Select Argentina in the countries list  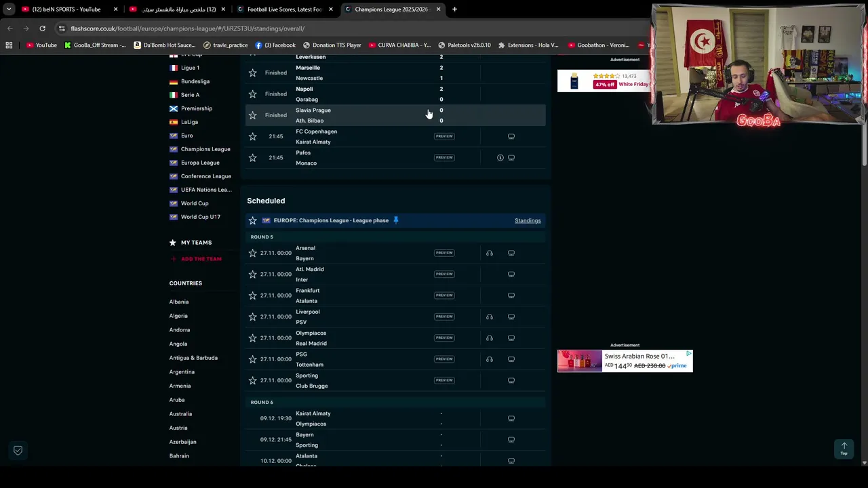(x=182, y=371)
